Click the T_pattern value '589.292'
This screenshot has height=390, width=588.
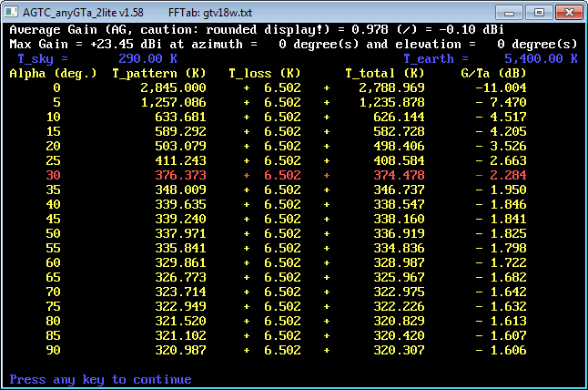[x=180, y=132]
